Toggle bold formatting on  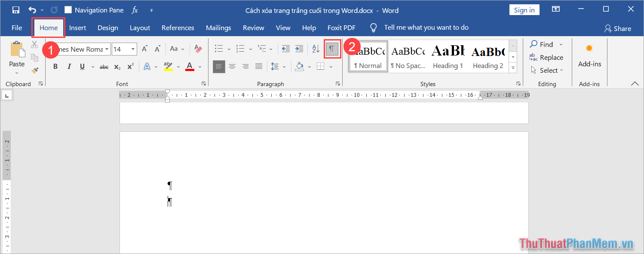click(55, 66)
